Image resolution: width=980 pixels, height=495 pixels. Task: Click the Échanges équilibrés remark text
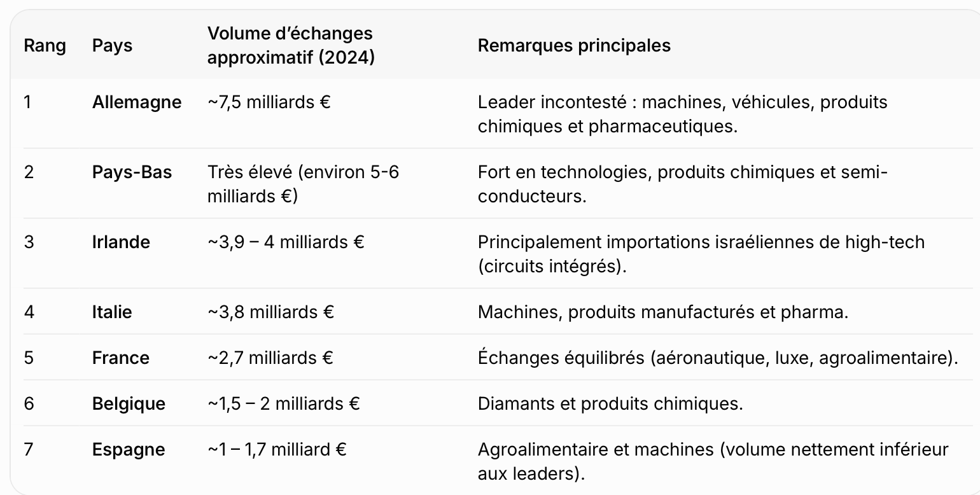717,358
